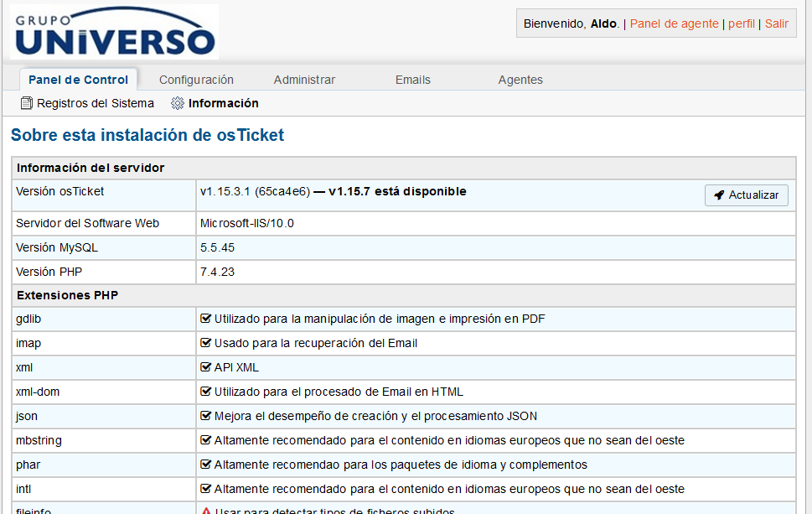This screenshot has height=514, width=812.
Task: Open the Panel de agente link
Action: pyautogui.click(x=674, y=23)
